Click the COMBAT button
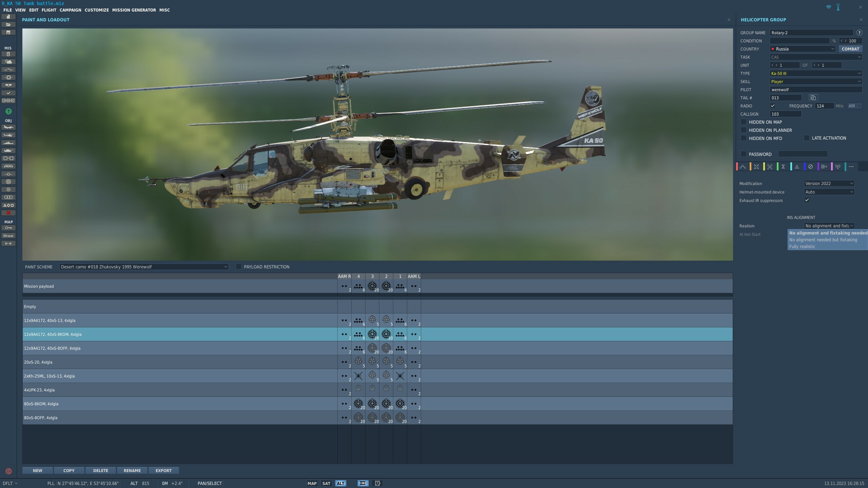The width and height of the screenshot is (868, 488). [850, 49]
